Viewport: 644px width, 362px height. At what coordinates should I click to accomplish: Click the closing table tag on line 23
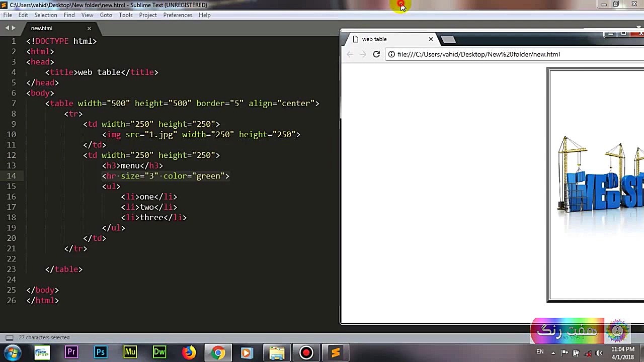[64, 269]
